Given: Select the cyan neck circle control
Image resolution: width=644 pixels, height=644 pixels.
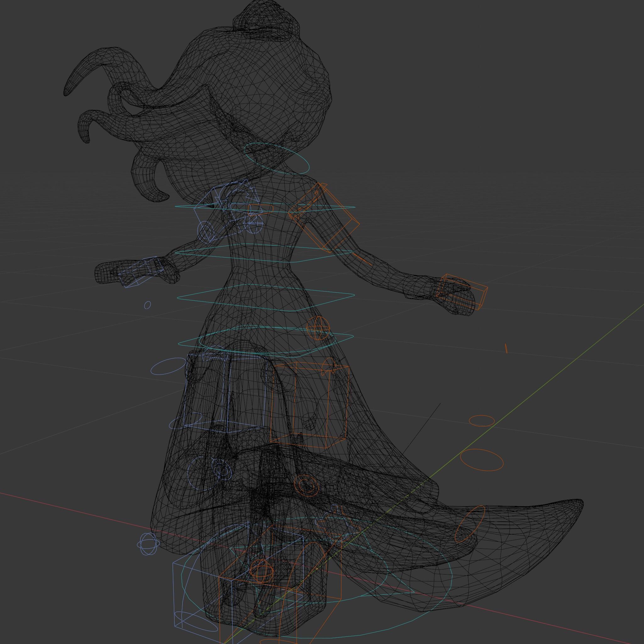Looking at the screenshot, I should (277, 158).
